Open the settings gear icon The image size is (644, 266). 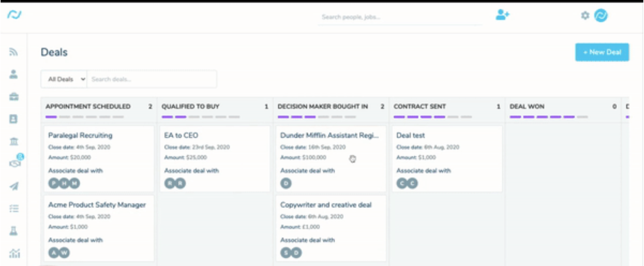click(585, 15)
